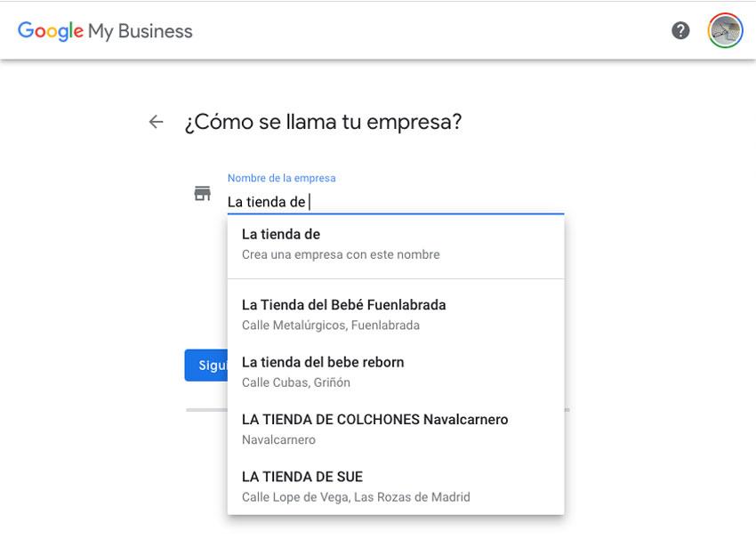The width and height of the screenshot is (756, 555).
Task: Choose LA TIENDA DE SUE suggestion
Action: (x=396, y=486)
